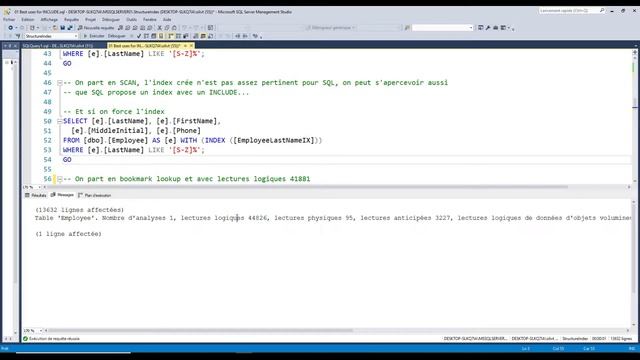Image resolution: width=640 pixels, height=360 pixels.
Task: Click the Copy icon
Action: (167, 28)
